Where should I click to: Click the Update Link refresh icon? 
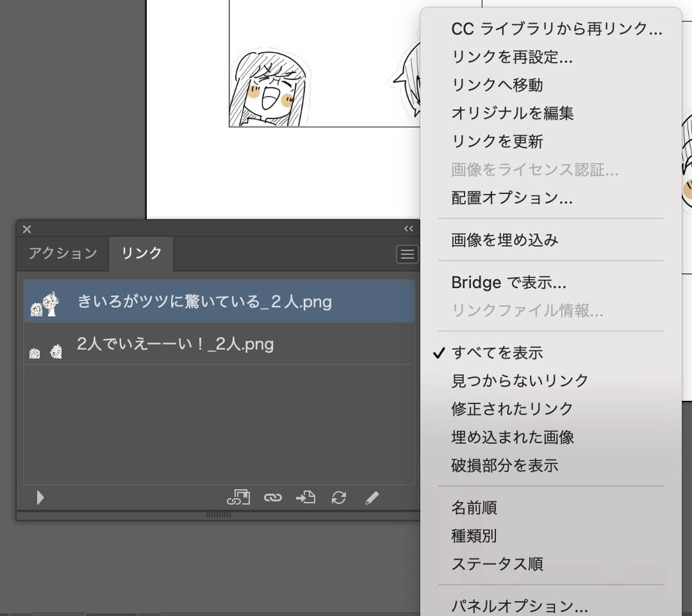[x=339, y=498]
